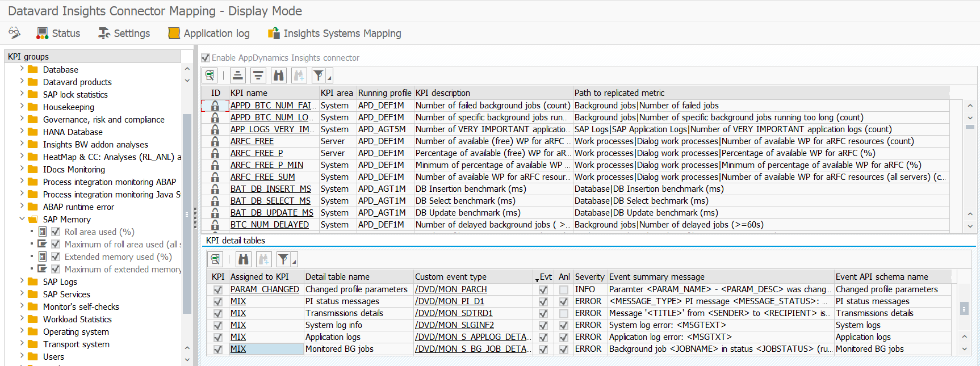Open filter dropdown arrow in KPI detail tables toolbar

[294, 260]
